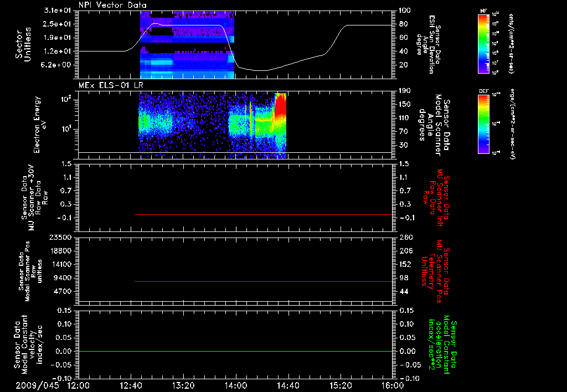This screenshot has height=392, width=567.
Task: Click the 'NPI Vector Data' panel title
Action: click(112, 5)
